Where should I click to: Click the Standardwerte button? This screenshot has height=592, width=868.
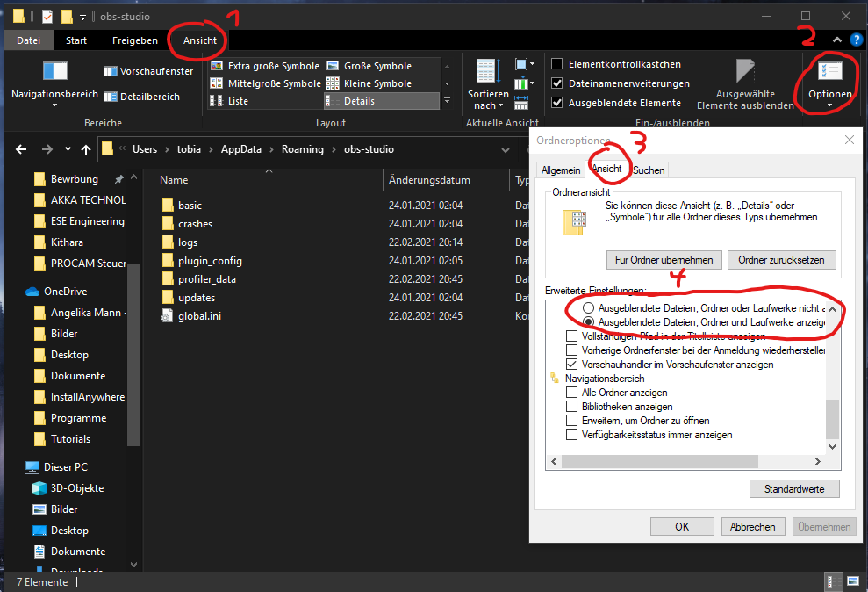[794, 489]
